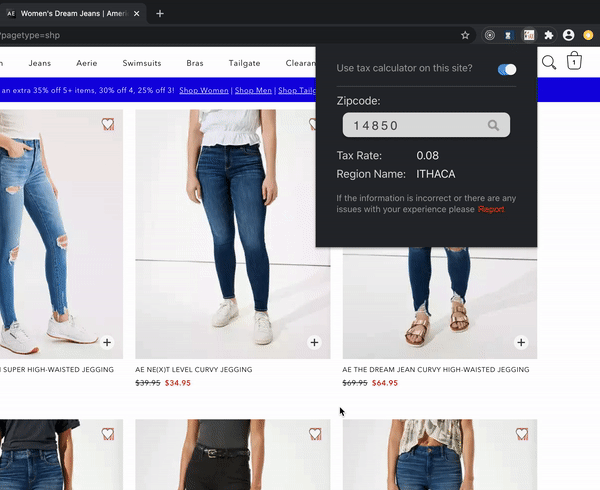Click the $64.95 sale price
600x490 pixels.
pyautogui.click(x=385, y=383)
